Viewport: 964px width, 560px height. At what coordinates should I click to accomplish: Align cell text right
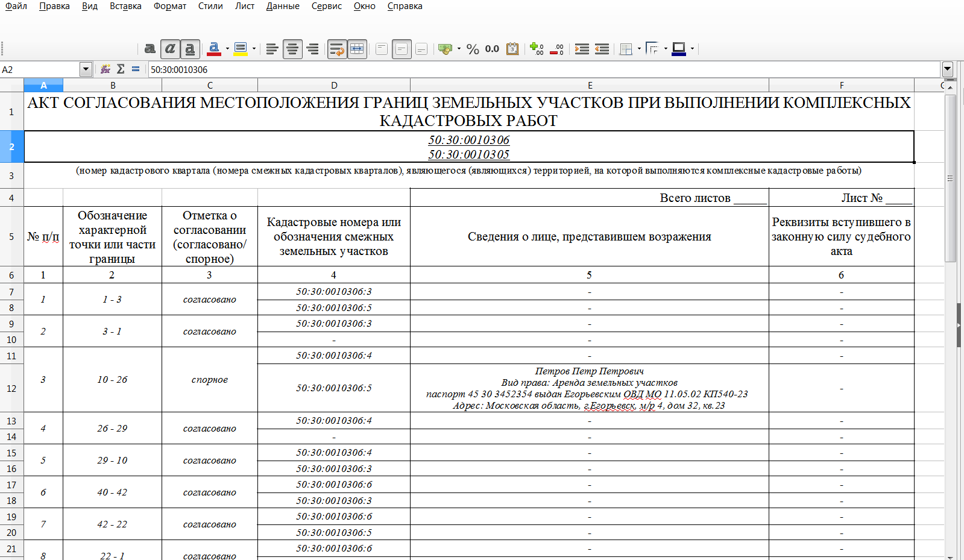[312, 49]
